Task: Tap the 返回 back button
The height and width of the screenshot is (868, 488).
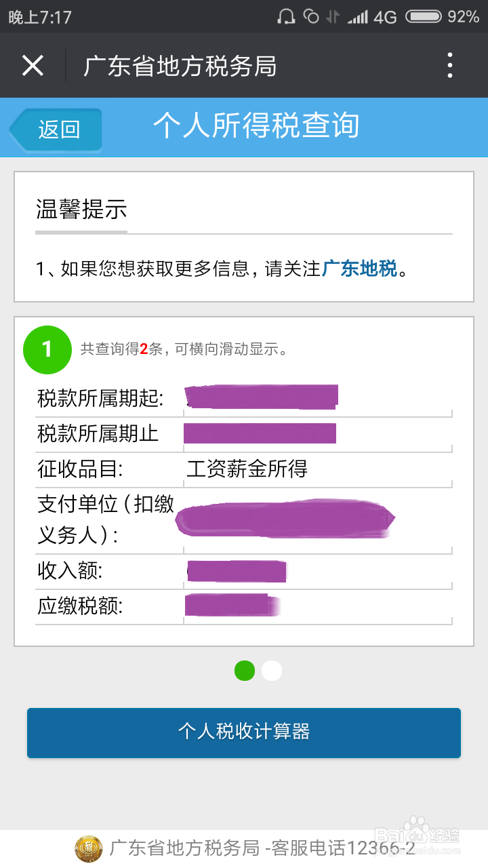Action: 57,129
